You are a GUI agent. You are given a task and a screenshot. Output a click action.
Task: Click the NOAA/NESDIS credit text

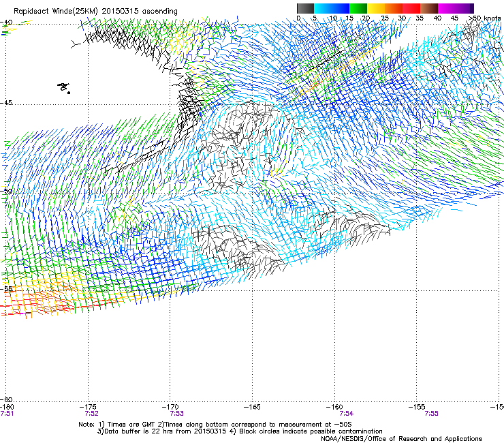pyautogui.click(x=401, y=439)
